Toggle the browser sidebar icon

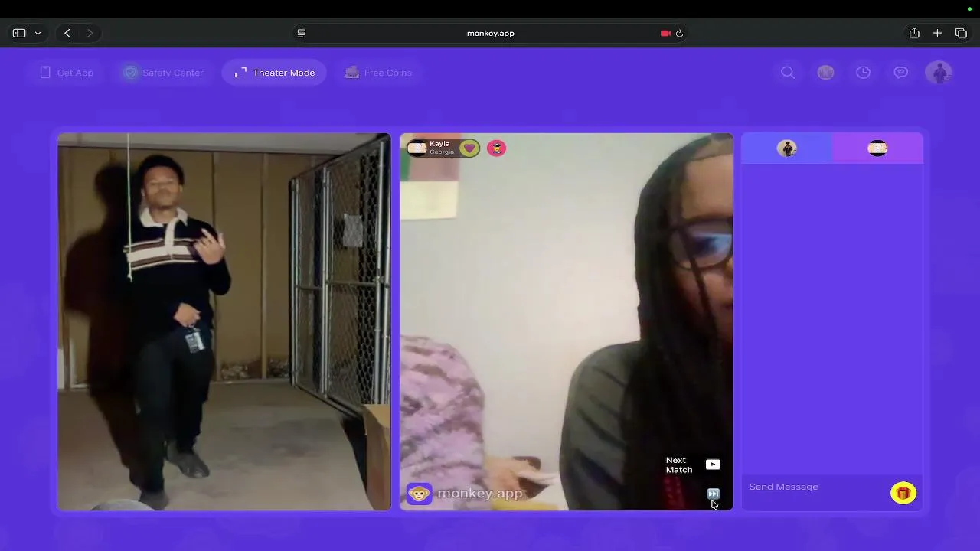pos(19,33)
